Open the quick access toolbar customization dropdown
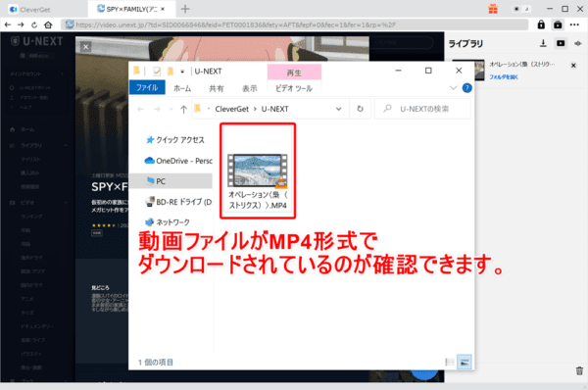Screen dimensions: 588x390 click(182, 72)
